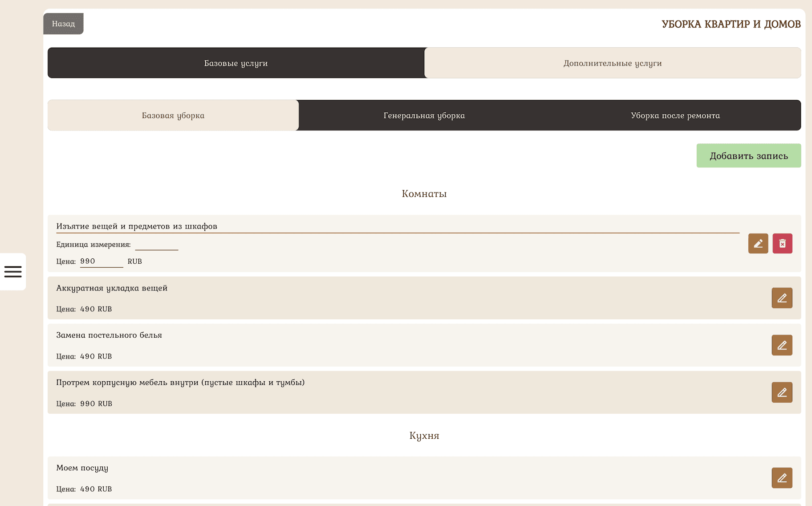
Task: Focus the service name field Изъятие вещей
Action: click(398, 226)
